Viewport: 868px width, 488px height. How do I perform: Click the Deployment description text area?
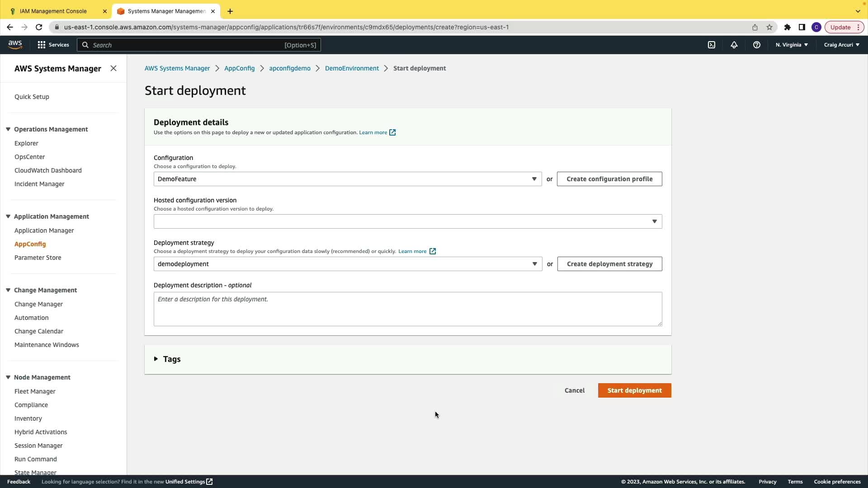(x=407, y=309)
